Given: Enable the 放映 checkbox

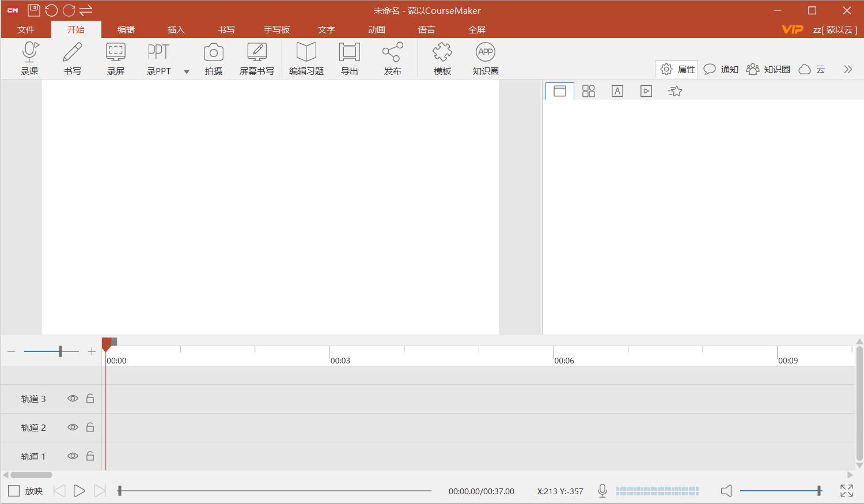Looking at the screenshot, I should pyautogui.click(x=14, y=491).
